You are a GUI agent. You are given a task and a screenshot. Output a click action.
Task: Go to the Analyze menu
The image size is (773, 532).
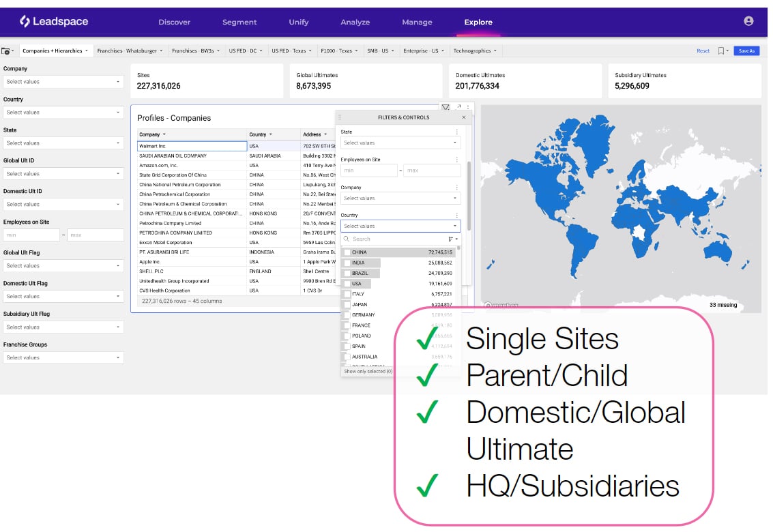355,23
